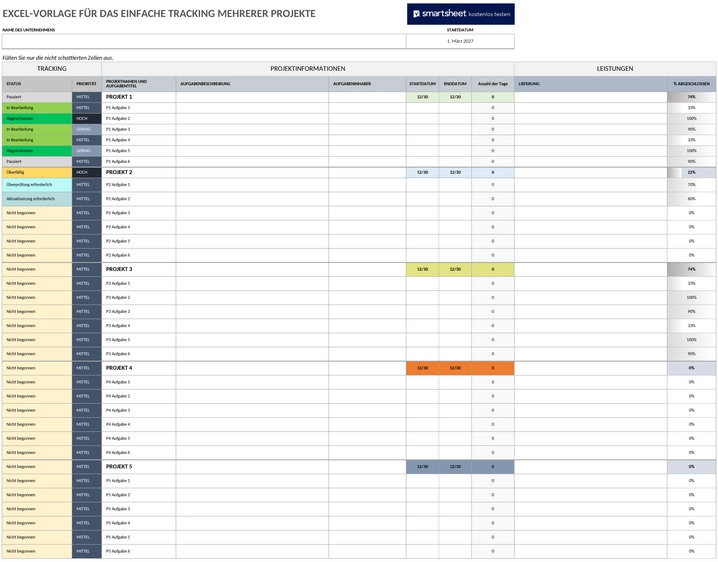Click the Aktualisierung erforderlich status cell
The height and width of the screenshot is (562, 718).
coord(37,199)
